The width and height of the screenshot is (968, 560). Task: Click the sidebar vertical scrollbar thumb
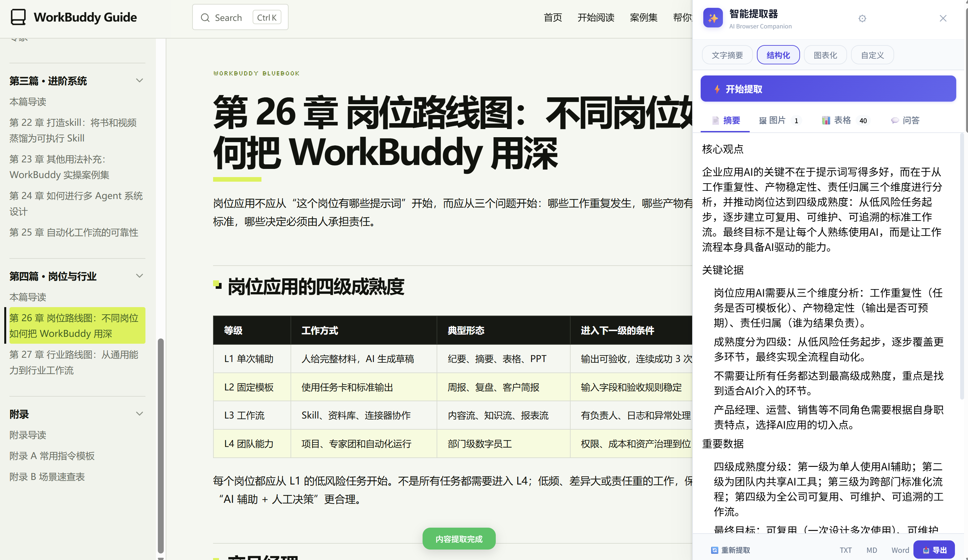coord(160,446)
